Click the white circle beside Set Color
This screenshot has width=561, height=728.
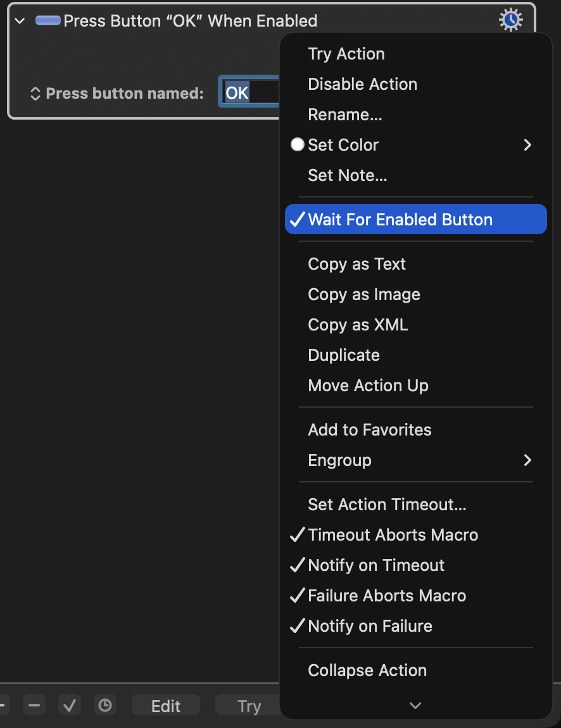297,145
